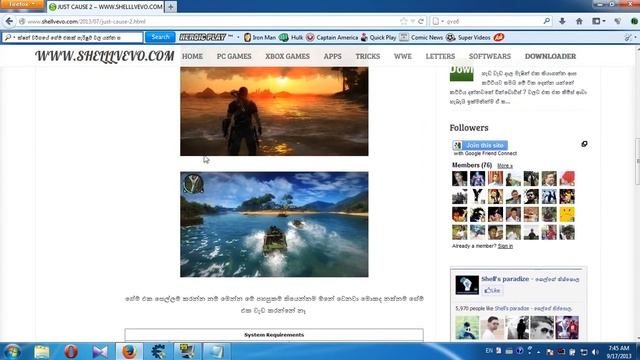Open Super Videos toolbar shortcut

(468, 38)
